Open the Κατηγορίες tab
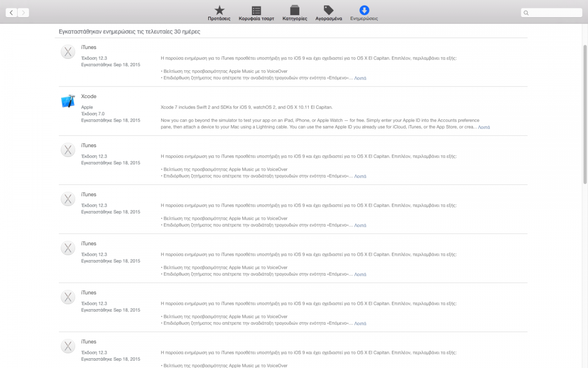 coord(294,13)
